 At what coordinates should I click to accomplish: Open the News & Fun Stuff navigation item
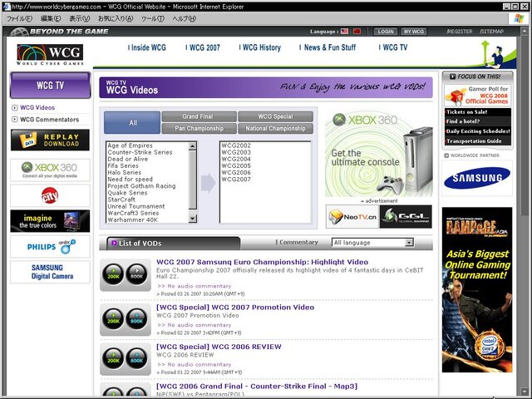point(328,47)
